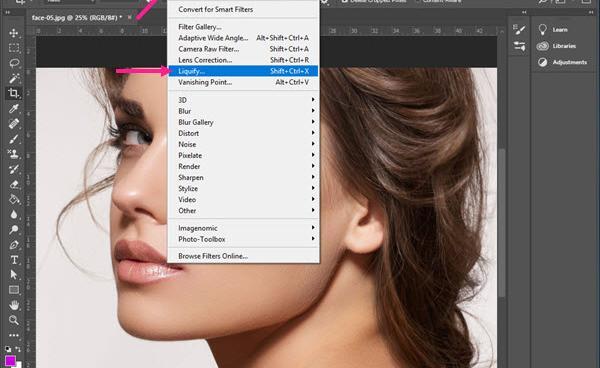The image size is (600, 368).
Task: Select the Zoom tool
Action: (x=14, y=320)
